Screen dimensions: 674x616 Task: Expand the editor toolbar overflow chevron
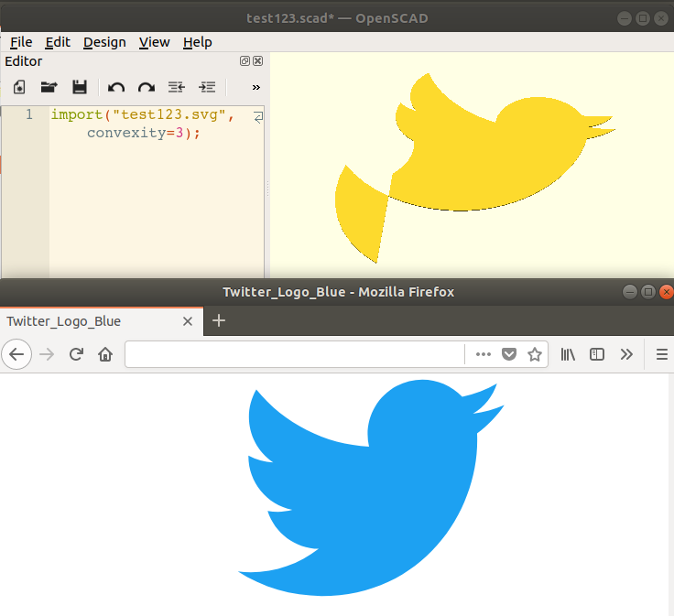click(x=256, y=87)
